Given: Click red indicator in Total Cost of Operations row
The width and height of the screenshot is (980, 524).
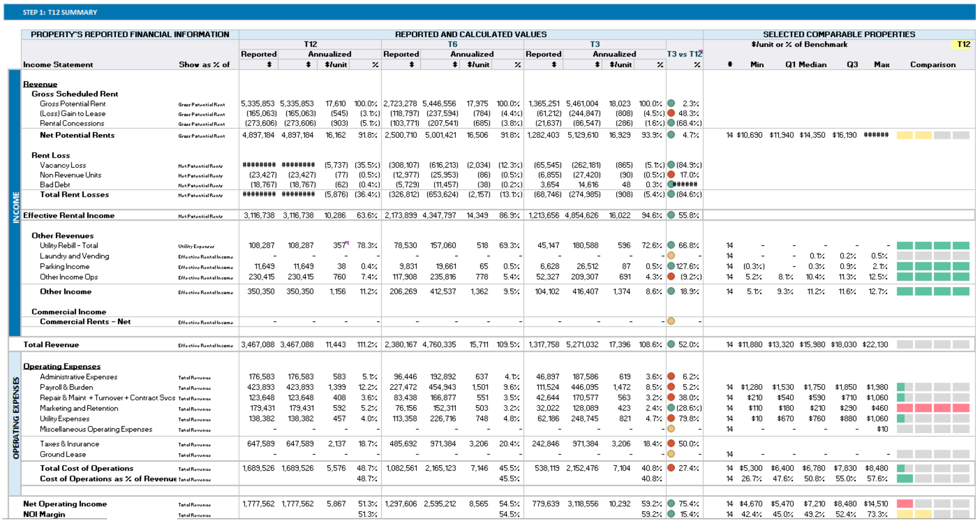Looking at the screenshot, I should click(671, 468).
